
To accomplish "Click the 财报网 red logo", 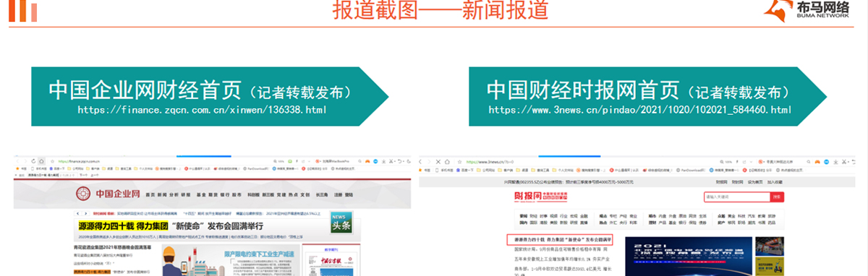I will [x=540, y=197].
